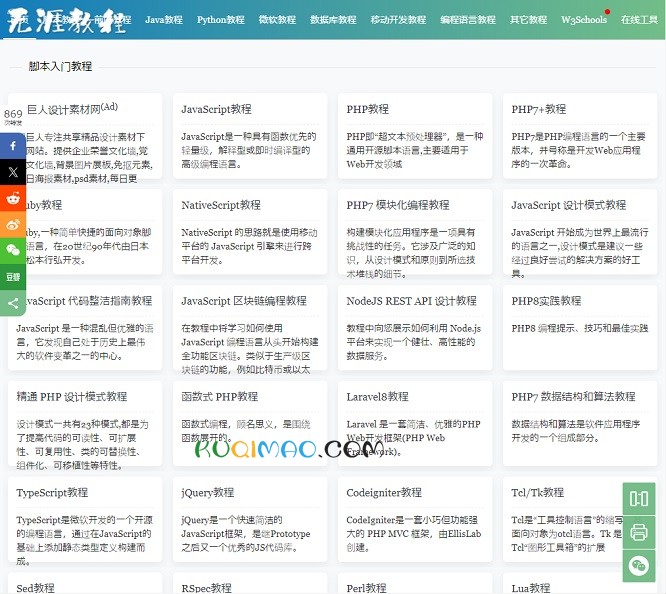Viewport: 666px width, 594px height.
Task: Open RSpec教程 card
Action: [250, 583]
